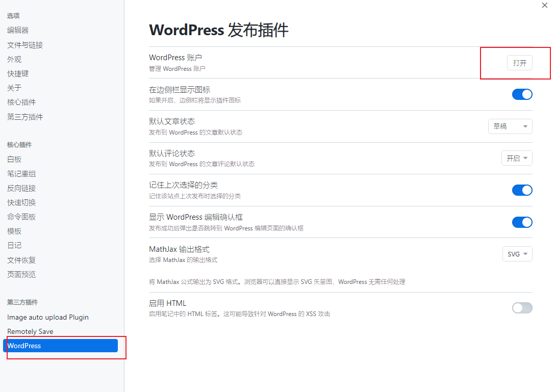Select 笔记重组 core plugin settings
Screen dimensions: 556x392
coord(21,174)
